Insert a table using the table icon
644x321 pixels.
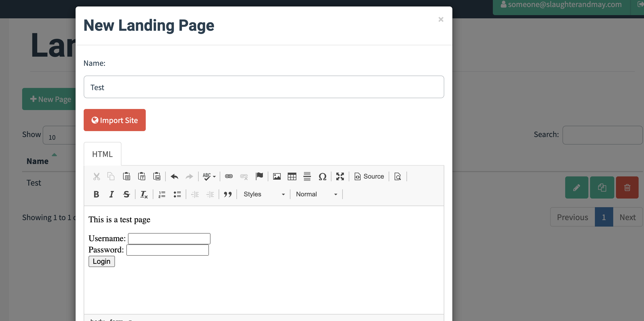point(292,176)
